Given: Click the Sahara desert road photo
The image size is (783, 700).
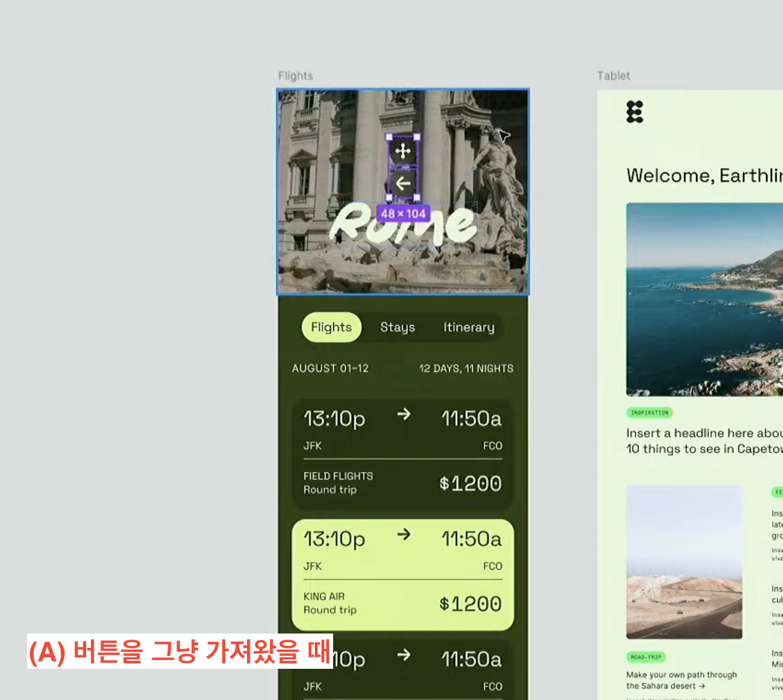Looking at the screenshot, I should click(684, 562).
